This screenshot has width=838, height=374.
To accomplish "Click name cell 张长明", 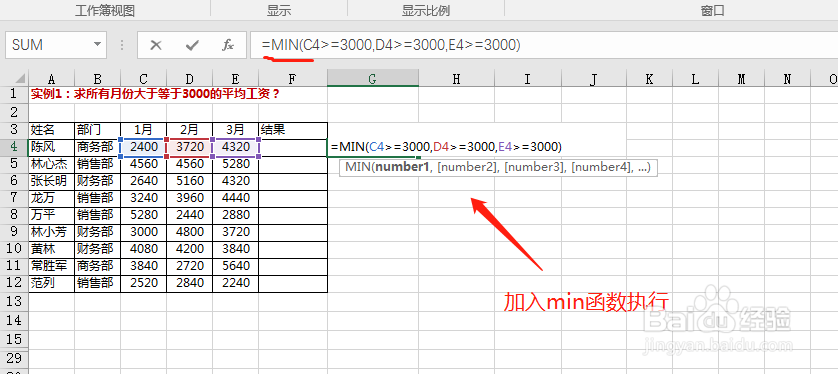I will coord(51,181).
